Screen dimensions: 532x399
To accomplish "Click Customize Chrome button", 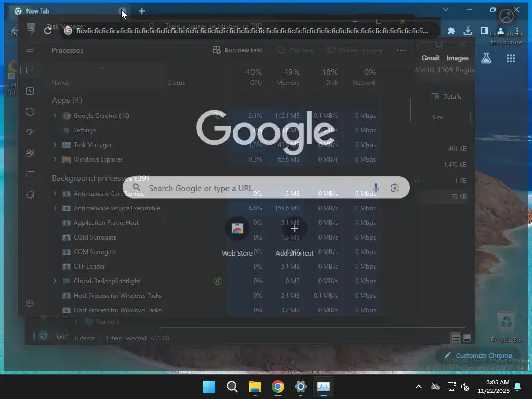I will point(478,355).
